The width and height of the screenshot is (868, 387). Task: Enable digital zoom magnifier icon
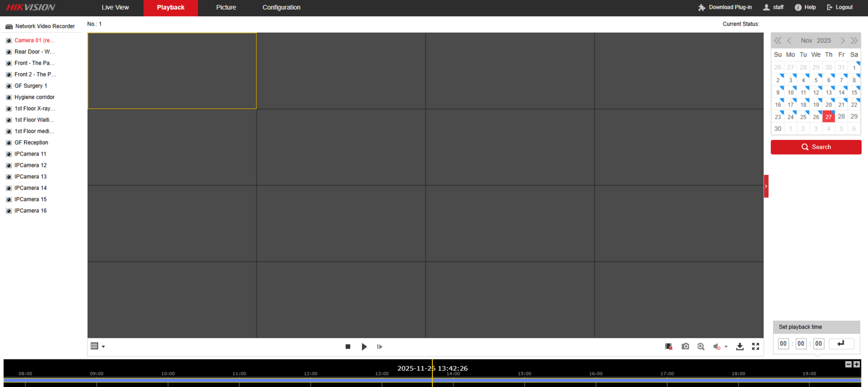tap(701, 346)
